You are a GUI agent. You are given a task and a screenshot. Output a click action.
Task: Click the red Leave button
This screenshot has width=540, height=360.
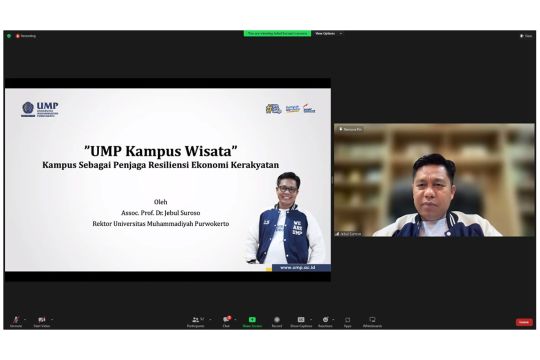click(x=524, y=322)
